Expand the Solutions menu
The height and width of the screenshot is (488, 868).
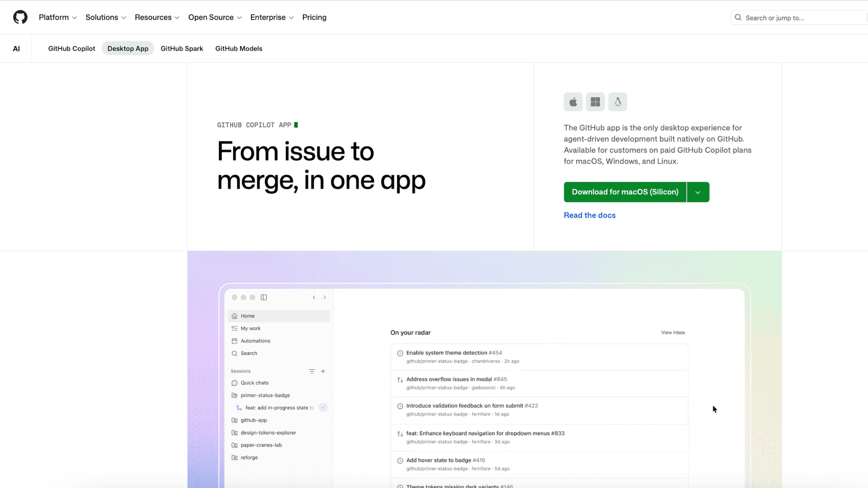[x=106, y=17]
